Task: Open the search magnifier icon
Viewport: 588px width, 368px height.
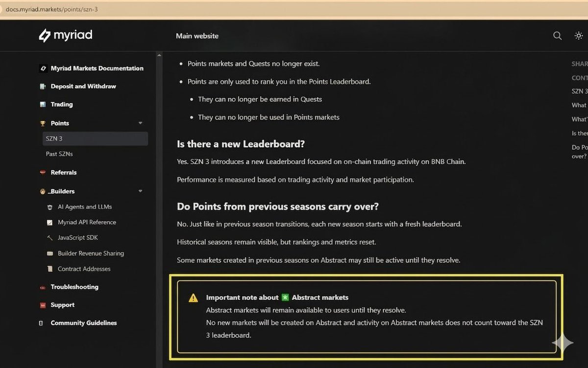Action: [557, 36]
